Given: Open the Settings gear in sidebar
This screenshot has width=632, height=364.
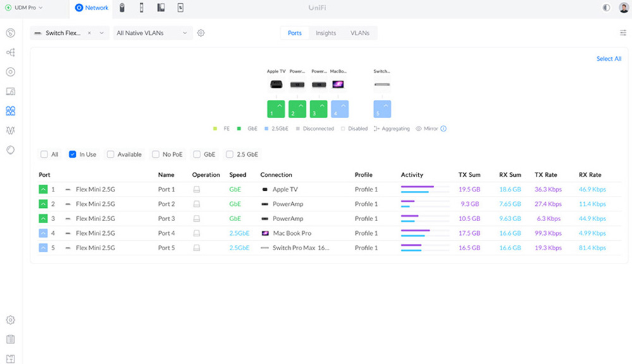Looking at the screenshot, I should pos(11,320).
